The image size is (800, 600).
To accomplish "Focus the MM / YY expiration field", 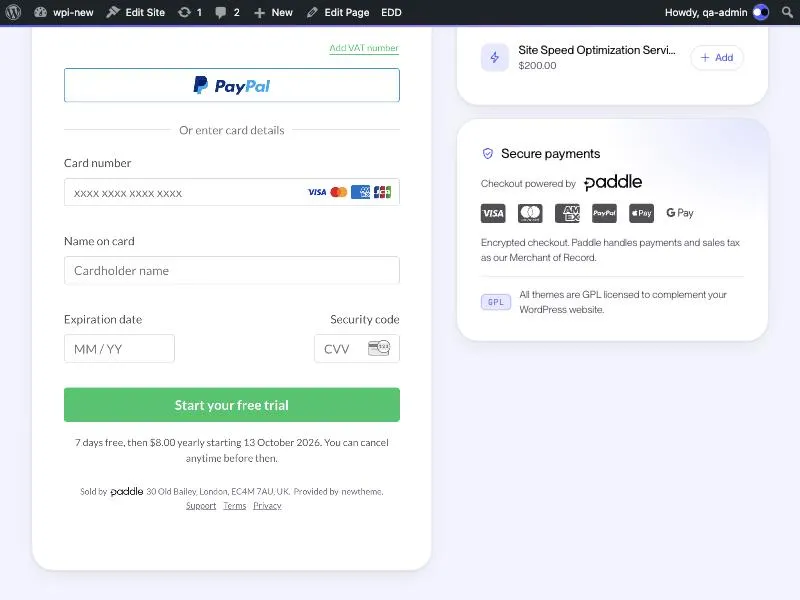I will click(119, 348).
